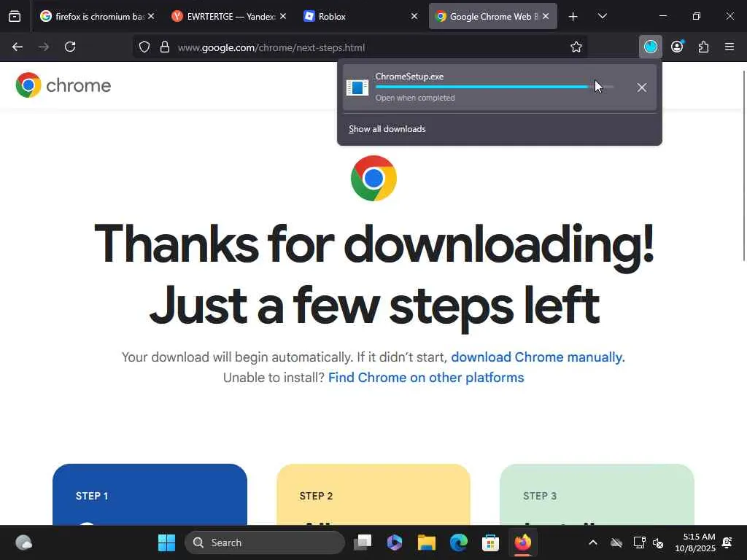This screenshot has height=560, width=747.
Task: Open File Explorer from taskbar
Action: coord(426,542)
